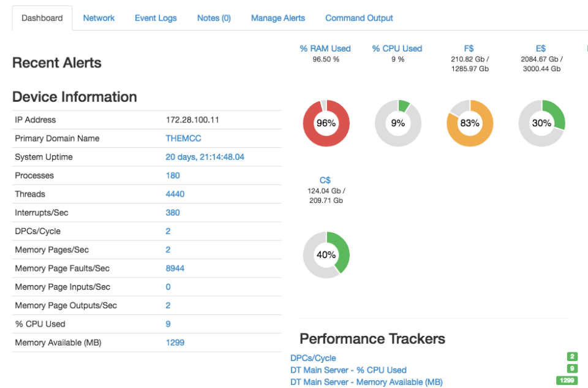Click the Threads value 4440
The width and height of the screenshot is (588, 388).
pyautogui.click(x=175, y=194)
